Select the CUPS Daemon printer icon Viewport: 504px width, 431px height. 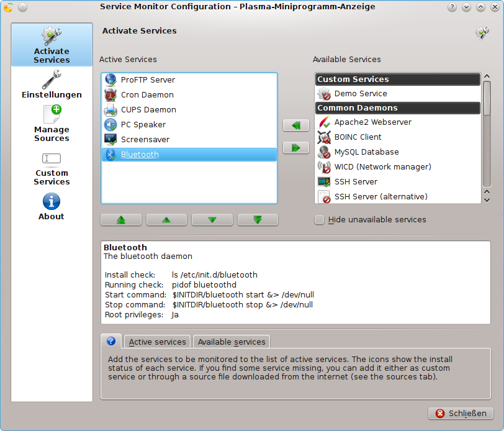pos(110,109)
